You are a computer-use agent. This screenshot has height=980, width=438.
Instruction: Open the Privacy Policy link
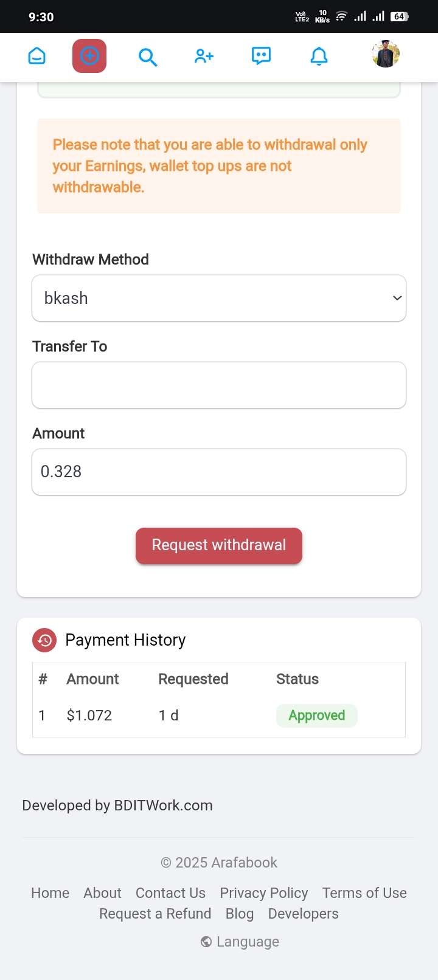pyautogui.click(x=264, y=893)
